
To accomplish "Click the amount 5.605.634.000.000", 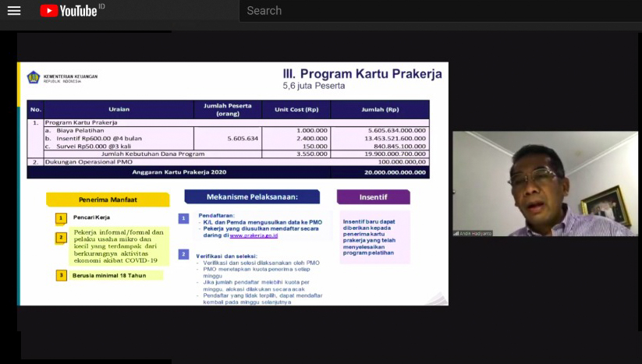I will point(397,130).
